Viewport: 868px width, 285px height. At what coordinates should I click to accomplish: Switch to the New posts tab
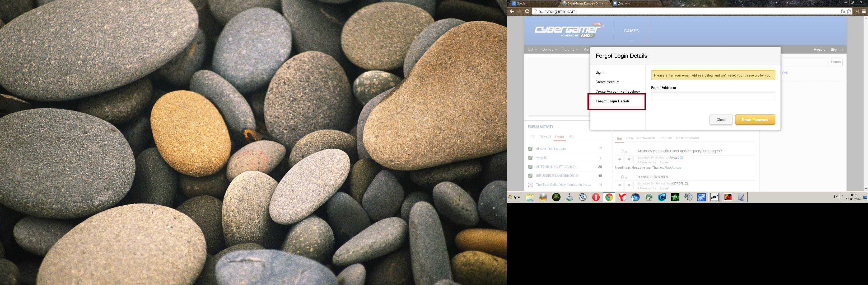[x=629, y=138]
